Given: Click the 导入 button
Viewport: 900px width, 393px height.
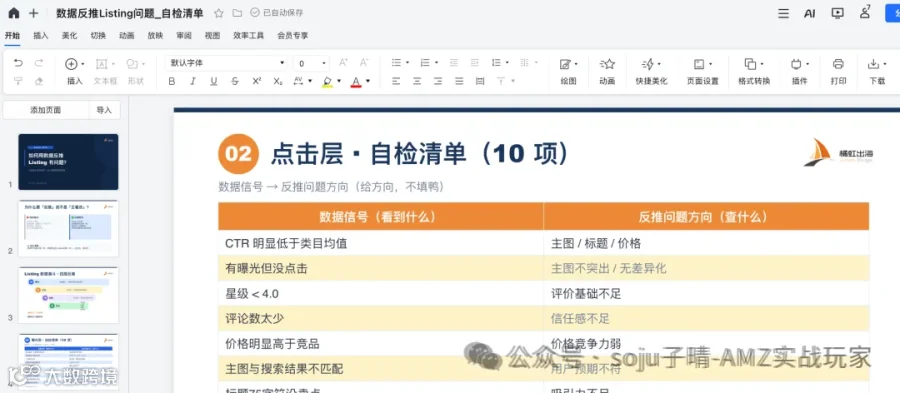Looking at the screenshot, I should 104,110.
